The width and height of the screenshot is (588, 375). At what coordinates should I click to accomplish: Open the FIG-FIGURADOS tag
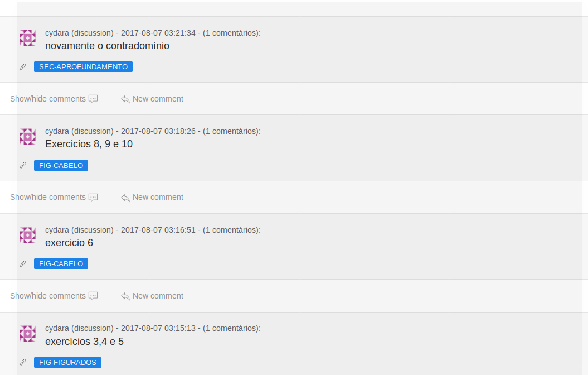pos(67,362)
